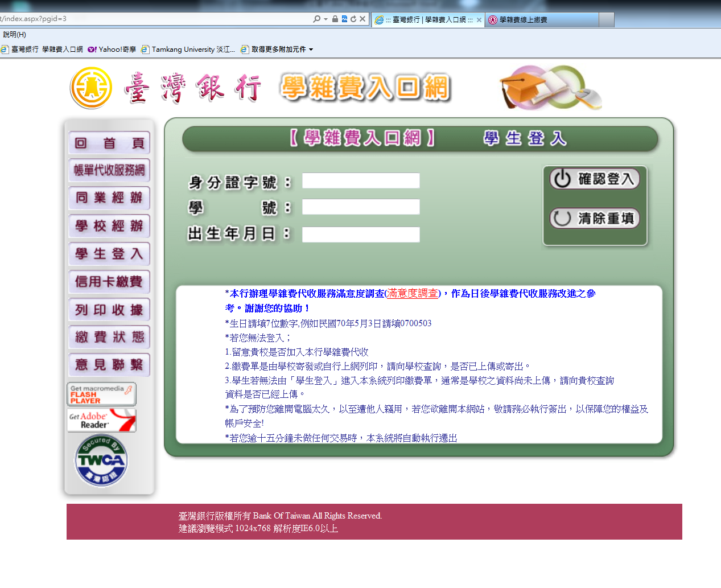
Task: Open 意見聯繫 from the sidebar
Action: coord(109,365)
